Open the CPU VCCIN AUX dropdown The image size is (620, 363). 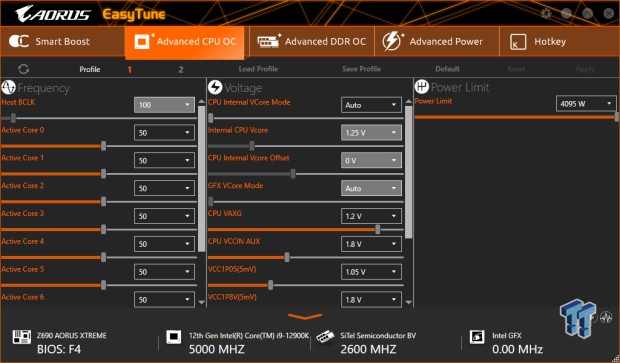(x=371, y=244)
